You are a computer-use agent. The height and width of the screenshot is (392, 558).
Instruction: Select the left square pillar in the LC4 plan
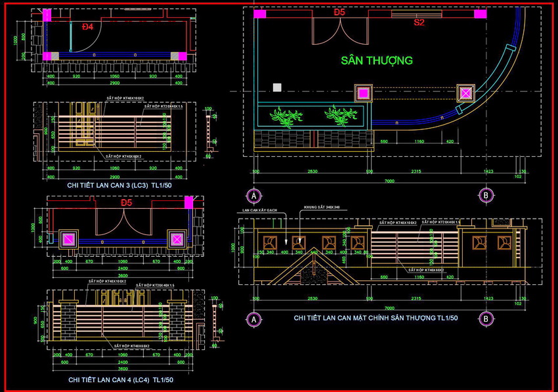tap(68, 239)
